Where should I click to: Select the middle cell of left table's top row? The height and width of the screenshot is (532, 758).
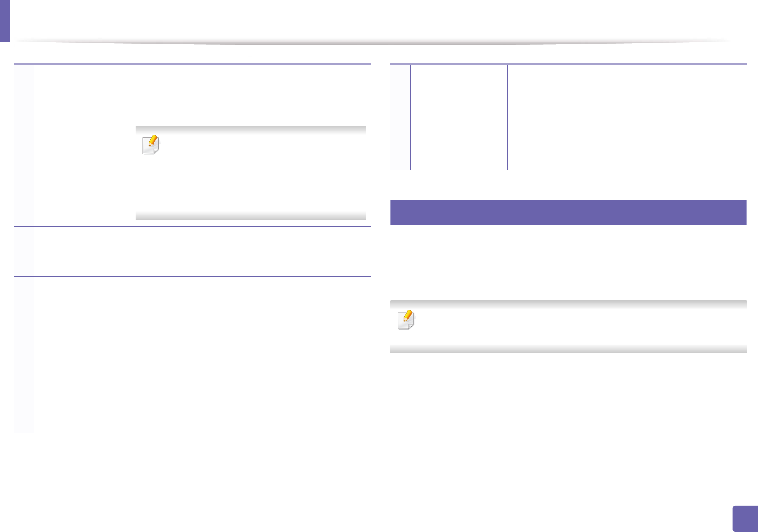point(83,145)
